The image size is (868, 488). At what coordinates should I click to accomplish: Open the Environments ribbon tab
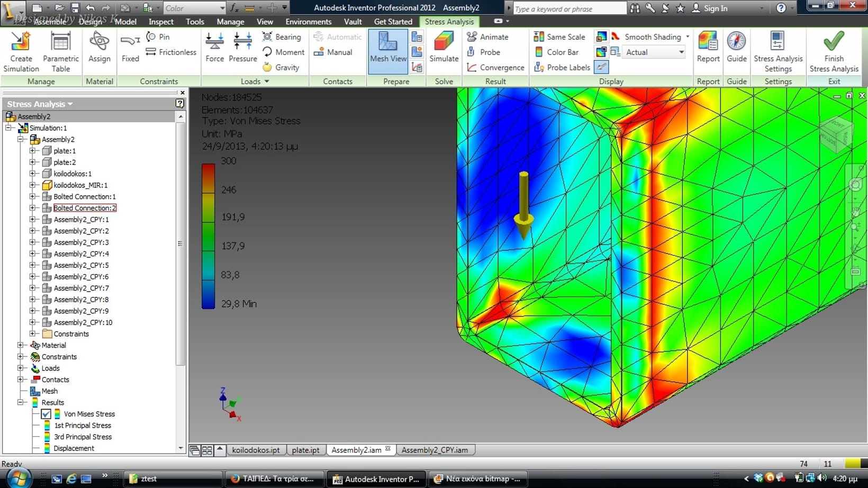pyautogui.click(x=308, y=22)
